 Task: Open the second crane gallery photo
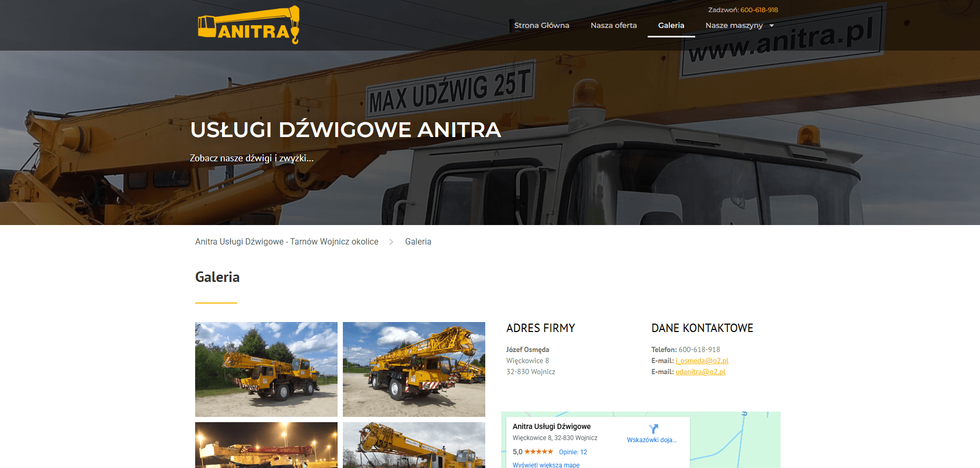pyautogui.click(x=414, y=369)
